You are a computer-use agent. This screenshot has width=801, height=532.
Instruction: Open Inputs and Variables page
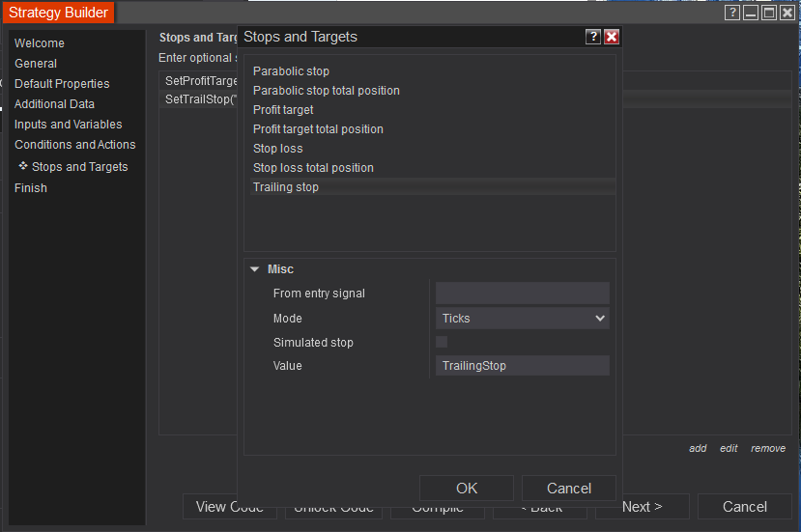(68, 125)
